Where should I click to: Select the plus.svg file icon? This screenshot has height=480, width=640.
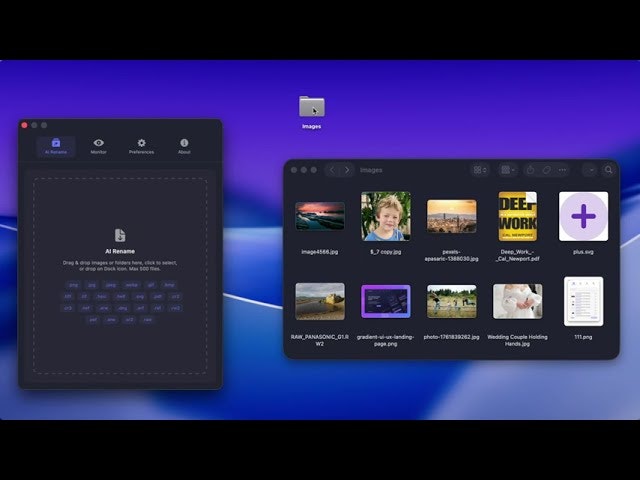583,216
